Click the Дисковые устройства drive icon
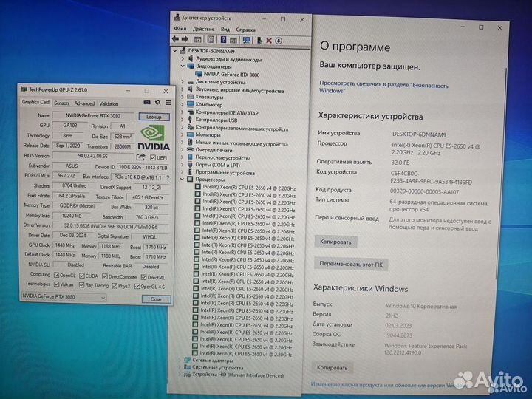 (191, 82)
